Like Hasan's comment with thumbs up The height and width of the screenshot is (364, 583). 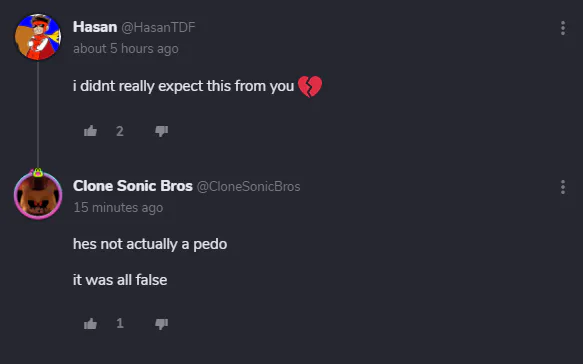(x=90, y=131)
